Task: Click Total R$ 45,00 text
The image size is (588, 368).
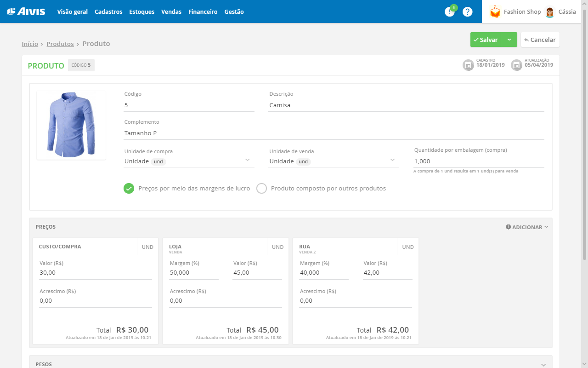Action: 253,330
